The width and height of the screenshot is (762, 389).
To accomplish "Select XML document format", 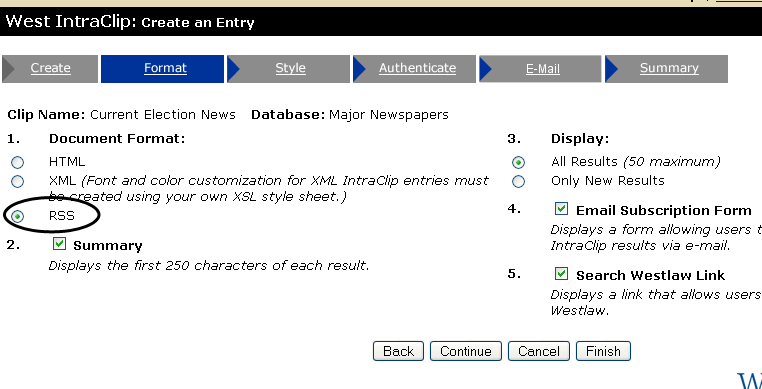I will click(x=17, y=181).
